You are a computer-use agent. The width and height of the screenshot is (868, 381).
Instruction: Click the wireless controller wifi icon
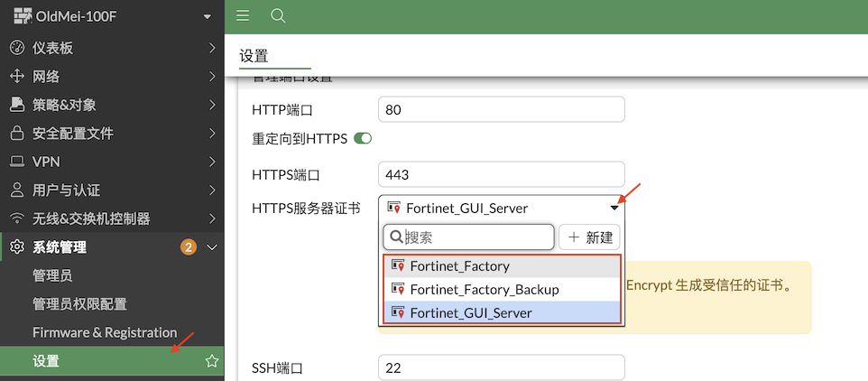18,218
